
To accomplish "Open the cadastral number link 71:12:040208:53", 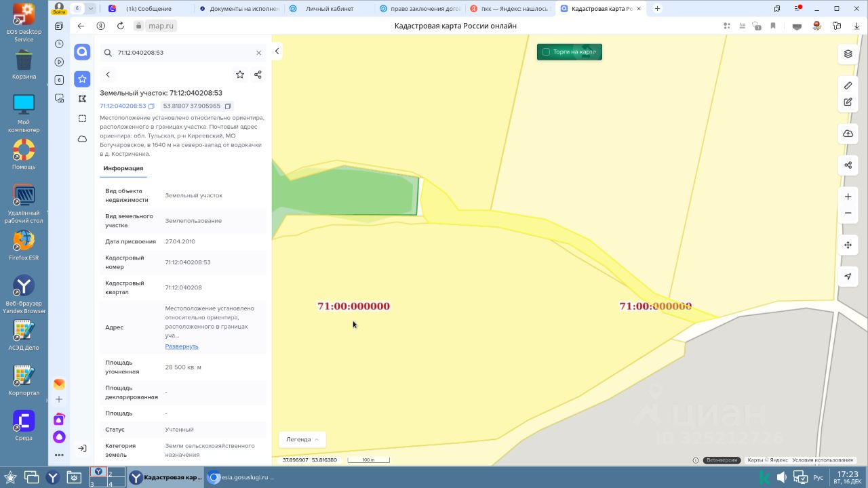I will point(123,106).
